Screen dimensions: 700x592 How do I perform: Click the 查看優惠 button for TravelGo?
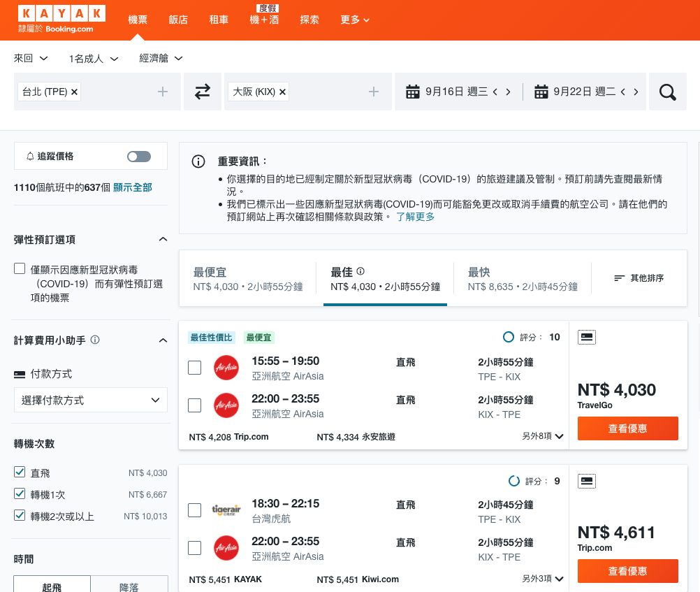click(x=627, y=428)
